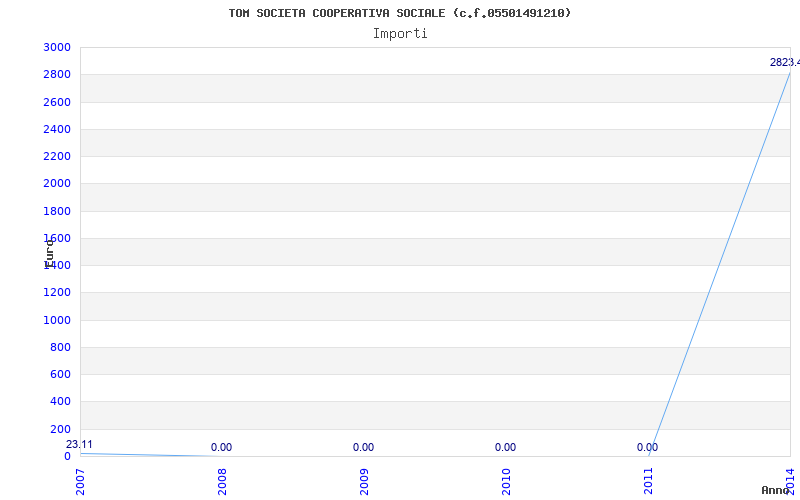Screen dimensions: 800x500
Task: Click the 3000 y-axis tick label
Action: (57, 47)
